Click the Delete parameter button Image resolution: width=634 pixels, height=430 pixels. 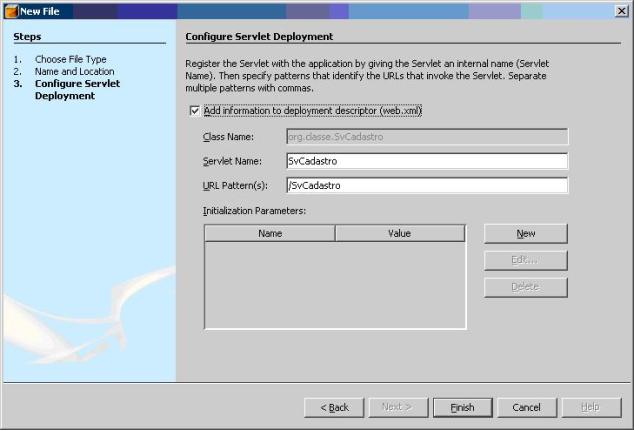pos(526,287)
